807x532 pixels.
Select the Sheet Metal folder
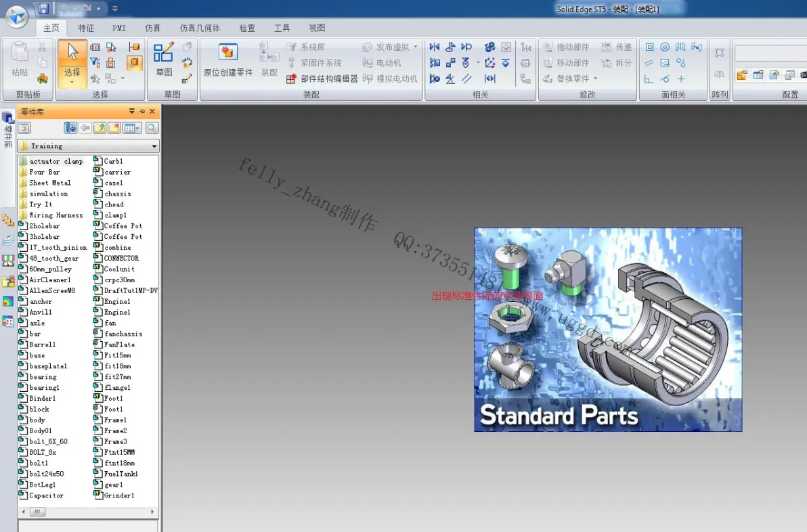point(45,183)
